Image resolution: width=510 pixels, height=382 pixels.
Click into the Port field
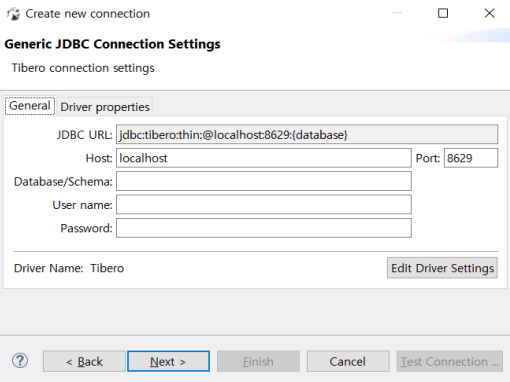(x=471, y=158)
